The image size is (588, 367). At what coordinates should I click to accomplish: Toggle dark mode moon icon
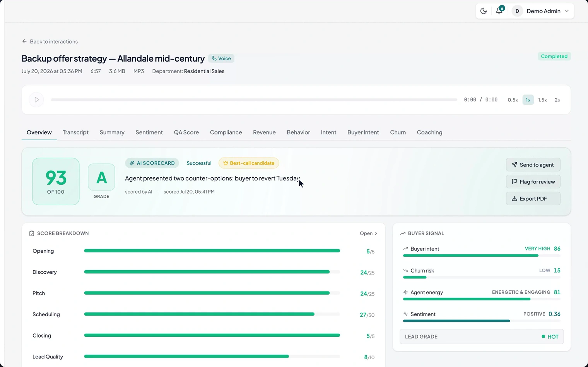point(484,11)
